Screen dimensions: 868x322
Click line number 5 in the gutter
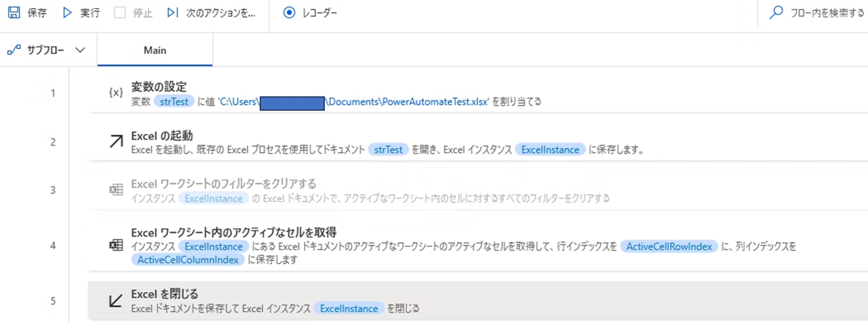pos(53,301)
